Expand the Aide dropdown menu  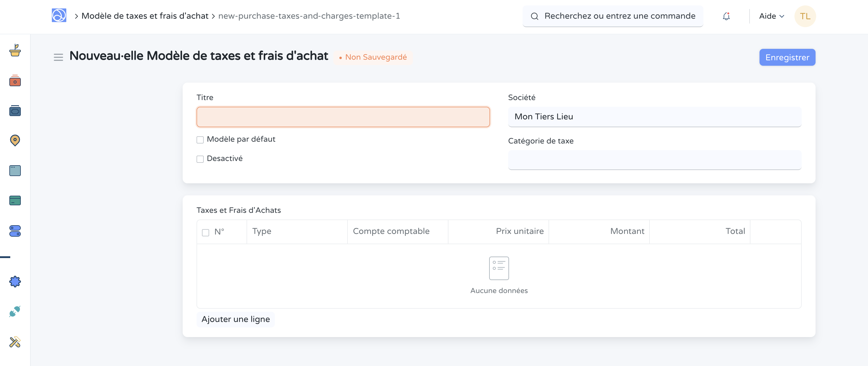pos(771,16)
